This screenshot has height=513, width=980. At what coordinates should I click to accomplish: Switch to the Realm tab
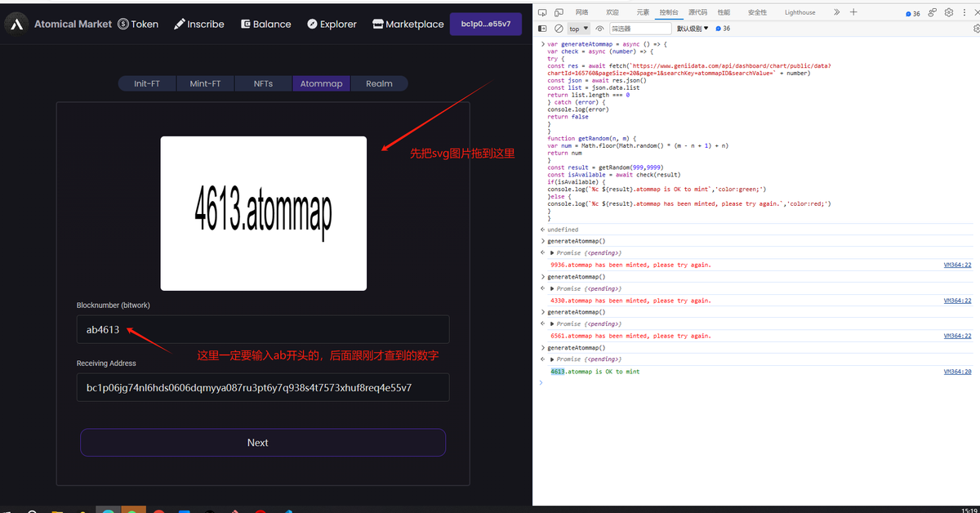(379, 83)
